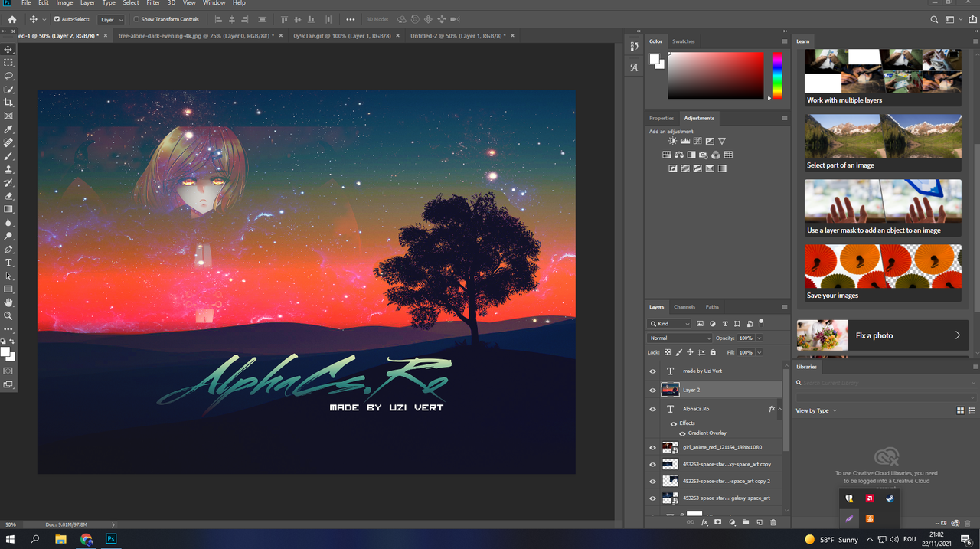Go to Photoshop Home screen
The image size is (980, 549).
pyautogui.click(x=11, y=19)
